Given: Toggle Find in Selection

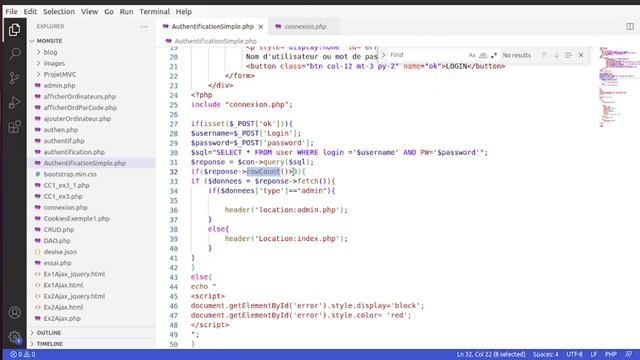Looking at the screenshot, I should tap(568, 55).
